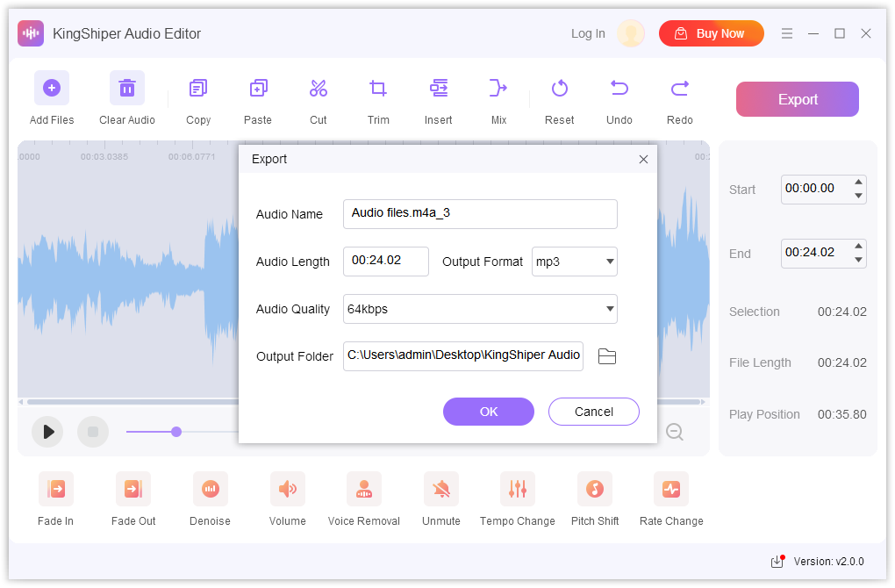The height and width of the screenshot is (588, 895).
Task: Apply the Fade Out effect
Action: coord(133,489)
